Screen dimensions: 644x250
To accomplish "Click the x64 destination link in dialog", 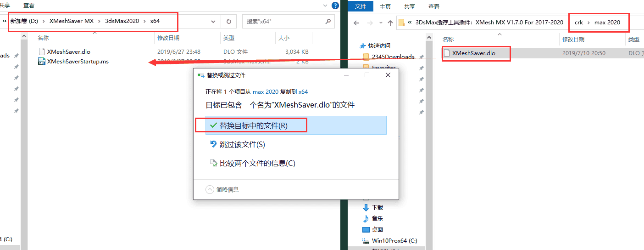I will [x=303, y=92].
